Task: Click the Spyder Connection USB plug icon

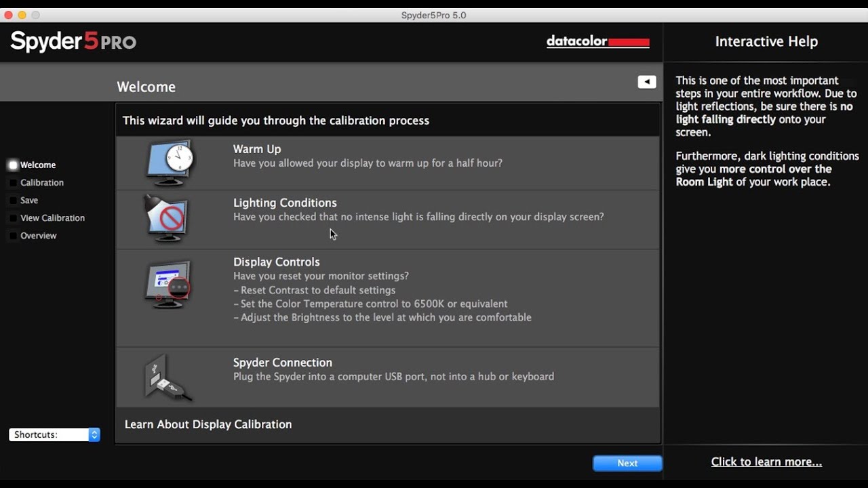Action: click(168, 378)
